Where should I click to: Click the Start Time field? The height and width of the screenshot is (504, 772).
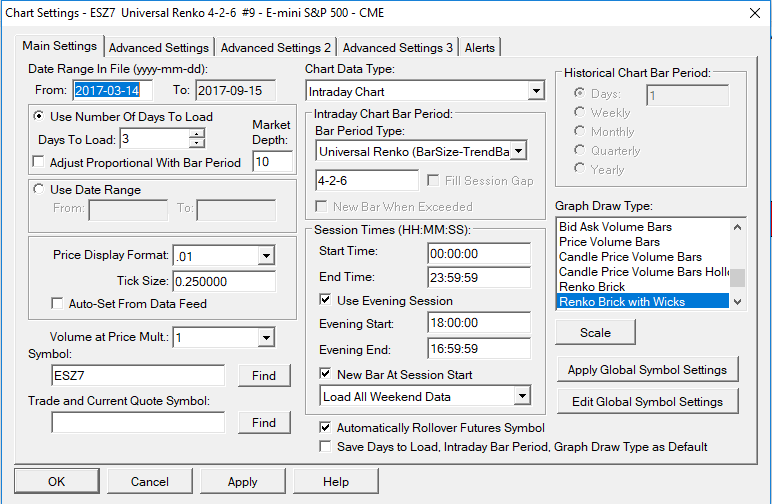[x=479, y=253]
